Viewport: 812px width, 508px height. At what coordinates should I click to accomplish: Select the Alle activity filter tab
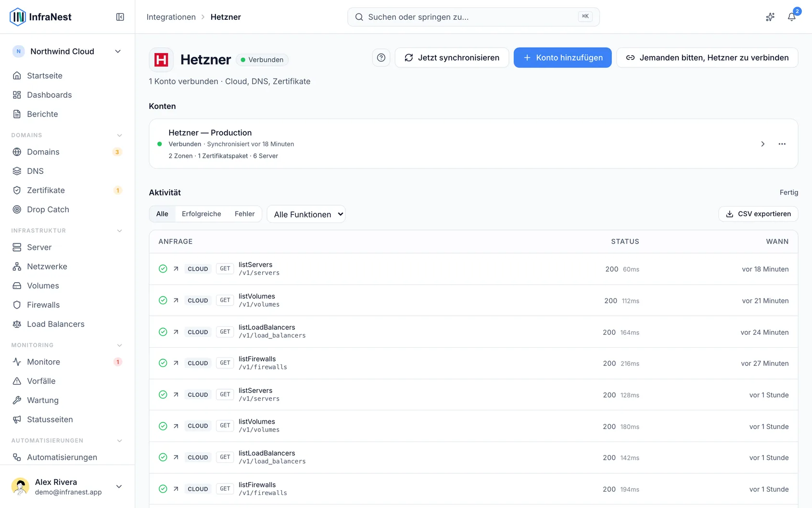tap(162, 214)
